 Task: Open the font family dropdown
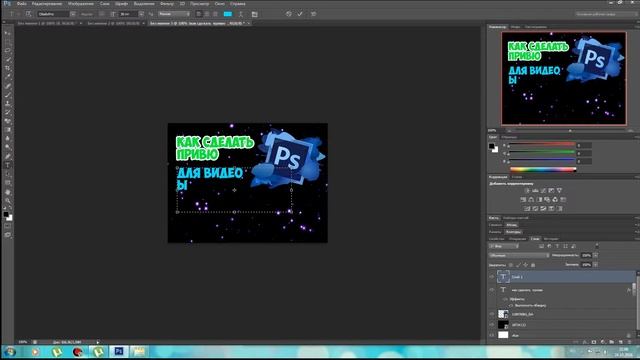pyautogui.click(x=73, y=14)
